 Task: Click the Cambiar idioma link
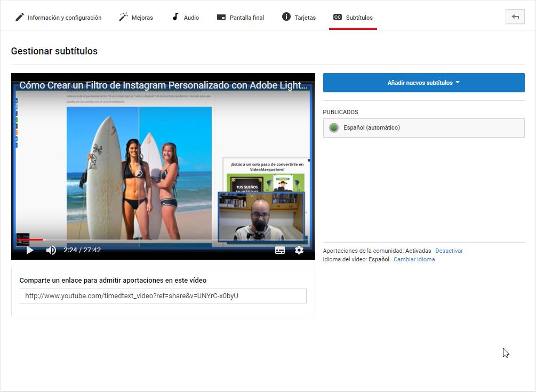pos(414,259)
